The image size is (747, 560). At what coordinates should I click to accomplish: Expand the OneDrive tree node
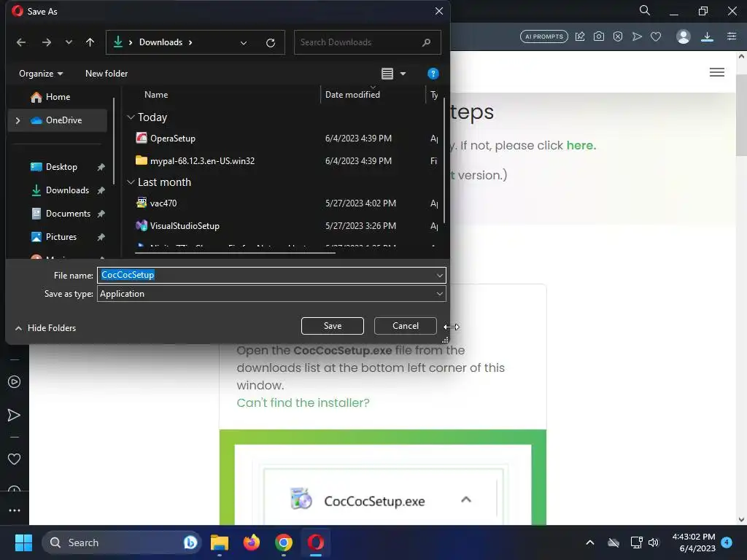18,120
